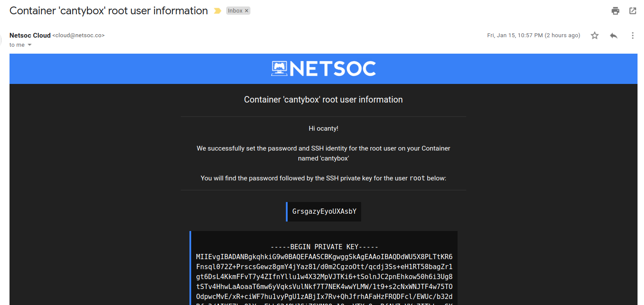Click the password GrsgazyEyoUXAsbY box

(x=324, y=212)
